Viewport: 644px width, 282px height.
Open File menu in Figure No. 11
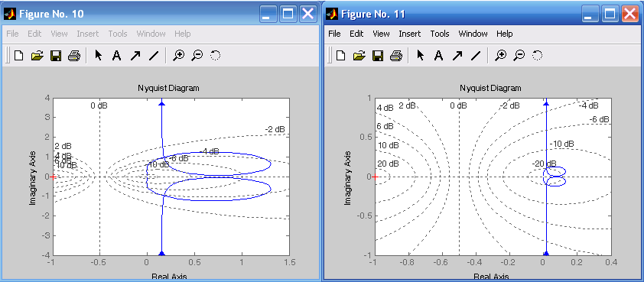(x=334, y=34)
